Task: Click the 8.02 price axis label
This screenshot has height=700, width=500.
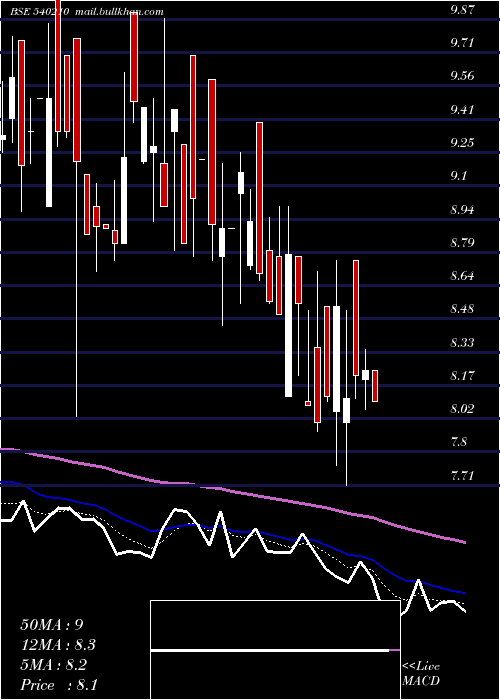Action: click(x=462, y=408)
